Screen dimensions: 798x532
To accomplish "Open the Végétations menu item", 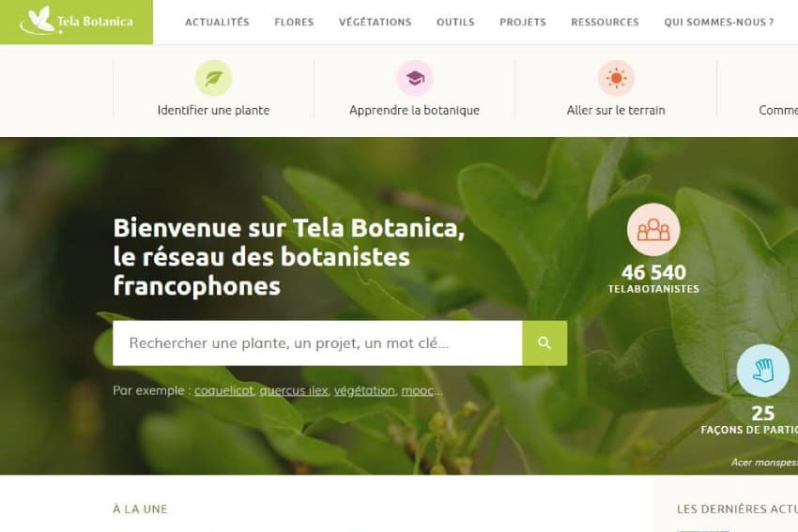I will 376,22.
